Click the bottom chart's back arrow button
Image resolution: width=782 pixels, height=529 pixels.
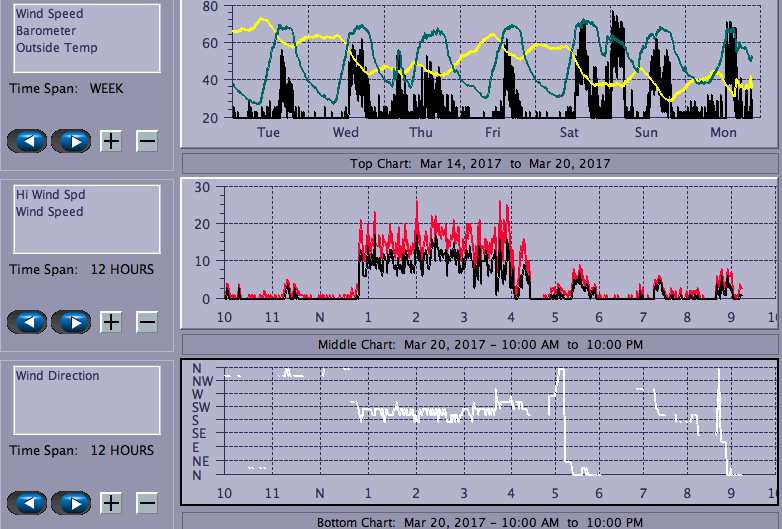[x=28, y=503]
